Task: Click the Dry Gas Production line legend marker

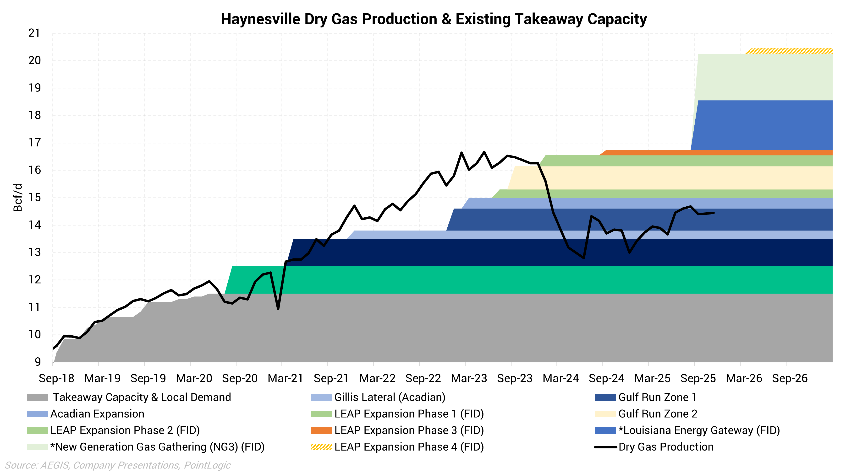Action: click(605, 447)
